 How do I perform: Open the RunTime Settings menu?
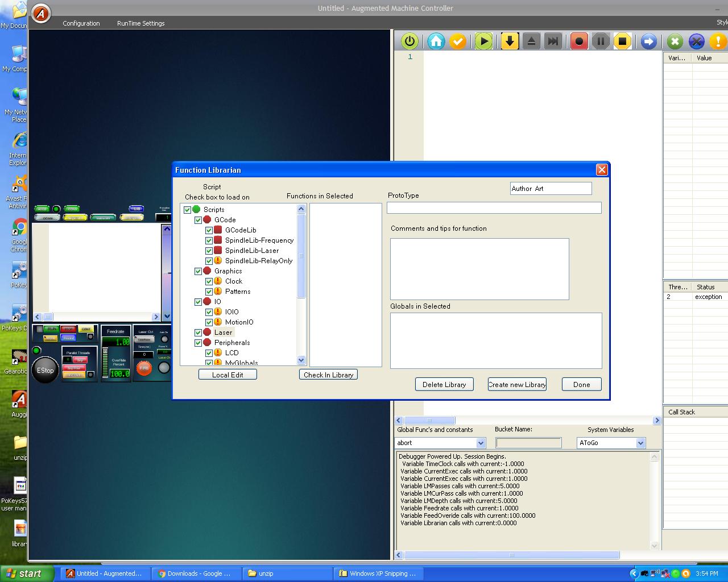(140, 23)
